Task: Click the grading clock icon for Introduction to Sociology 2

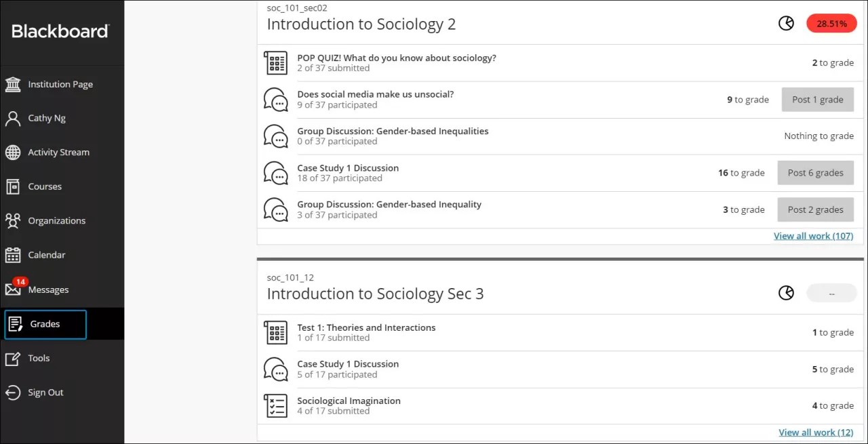Action: pos(786,22)
